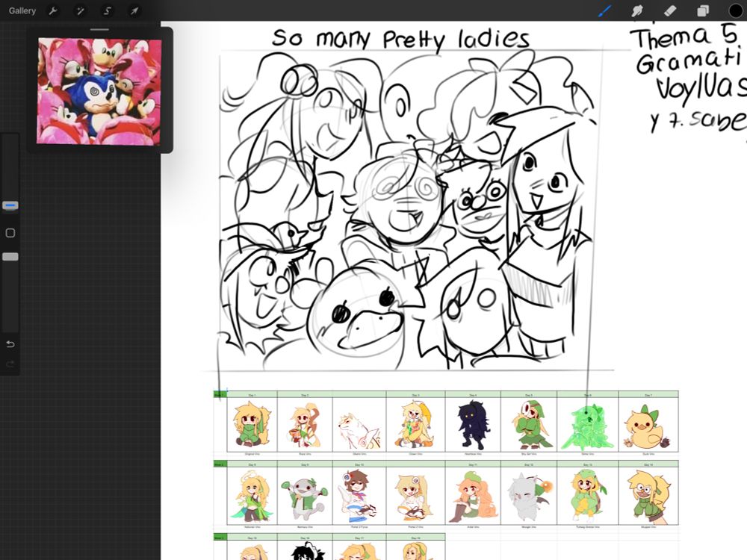Click the handwritten "So many Pretty ladies" title
The image size is (747, 560).
click(x=400, y=38)
